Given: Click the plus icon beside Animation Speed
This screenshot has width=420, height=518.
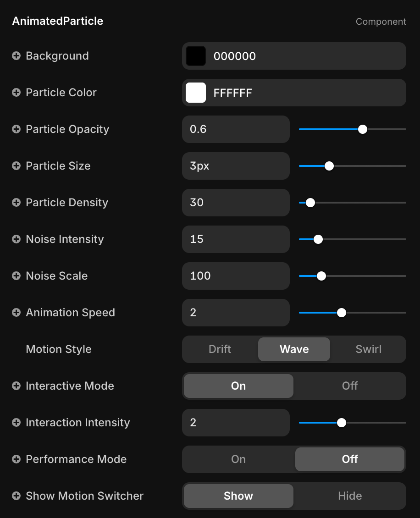Looking at the screenshot, I should (x=16, y=313).
